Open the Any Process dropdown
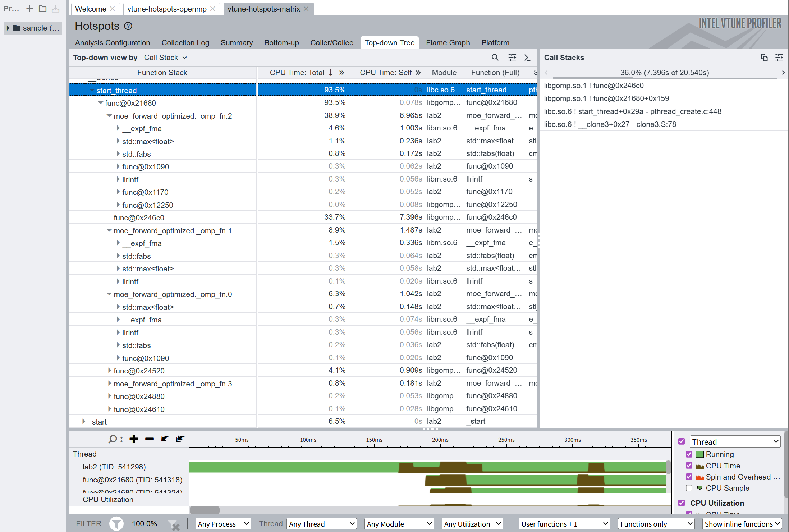The width and height of the screenshot is (789, 532). [x=223, y=524]
